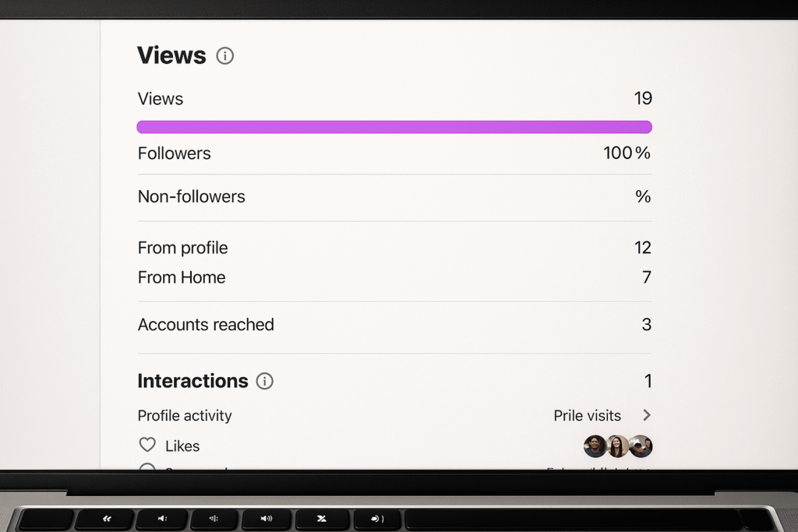
Task: Click the leftmost liker avatar
Action: tap(595, 446)
